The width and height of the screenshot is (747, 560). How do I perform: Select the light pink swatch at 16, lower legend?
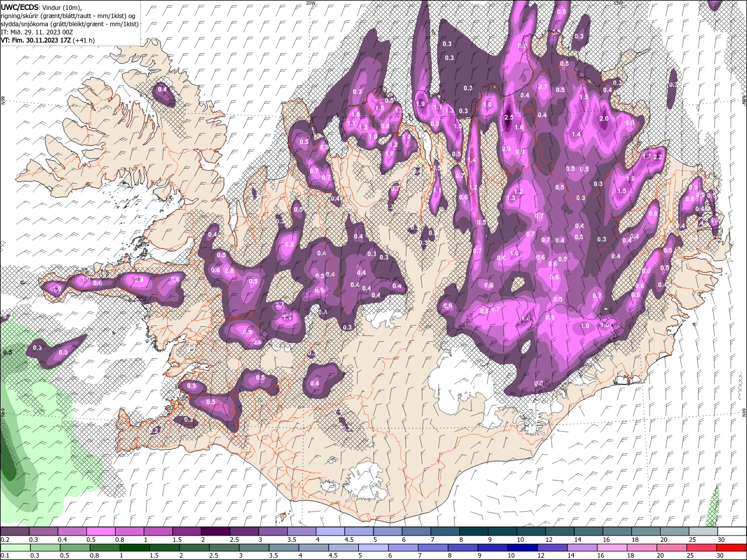pyautogui.click(x=612, y=548)
